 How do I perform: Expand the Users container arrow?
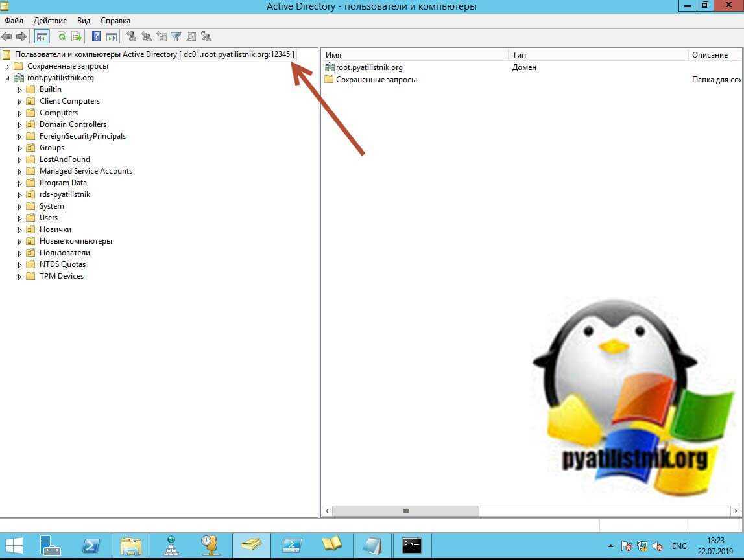click(19, 218)
